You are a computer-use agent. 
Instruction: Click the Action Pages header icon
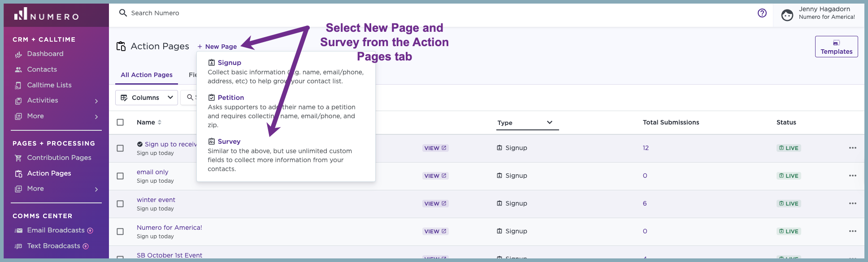(121, 46)
